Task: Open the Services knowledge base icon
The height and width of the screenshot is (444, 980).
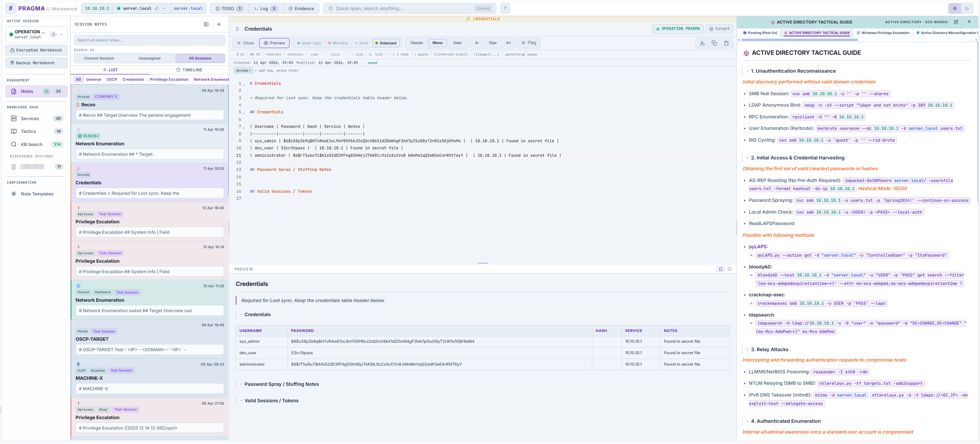Action: coord(14,119)
